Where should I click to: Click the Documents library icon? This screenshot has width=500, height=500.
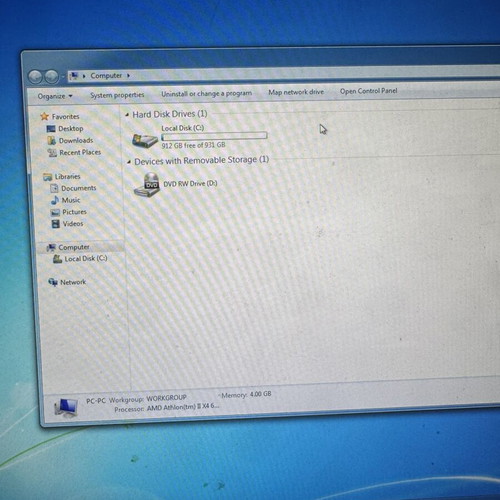pyautogui.click(x=54, y=188)
